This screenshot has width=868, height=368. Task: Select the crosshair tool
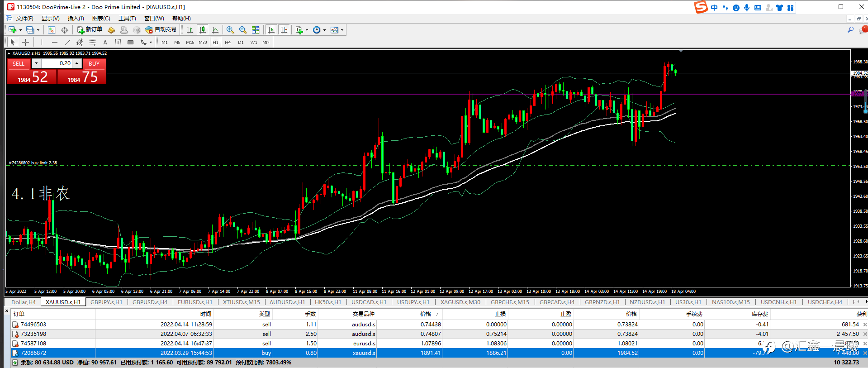26,42
